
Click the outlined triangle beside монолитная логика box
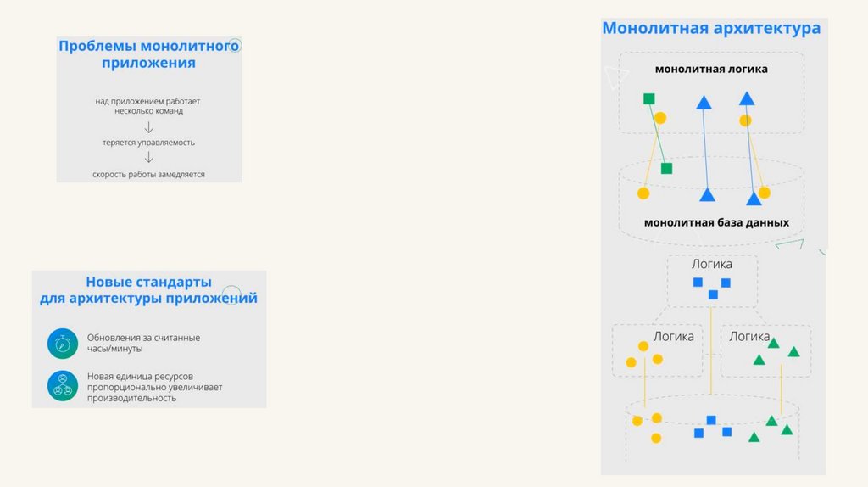[612, 76]
